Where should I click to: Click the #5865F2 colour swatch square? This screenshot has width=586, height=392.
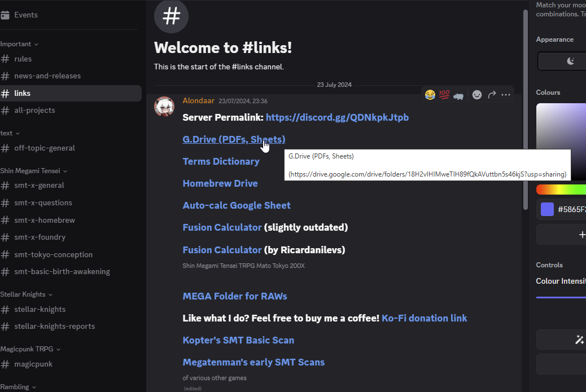point(547,209)
